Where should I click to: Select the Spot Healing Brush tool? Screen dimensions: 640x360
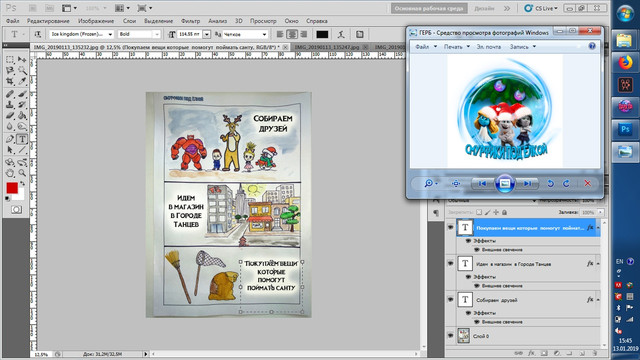[x=10, y=94]
